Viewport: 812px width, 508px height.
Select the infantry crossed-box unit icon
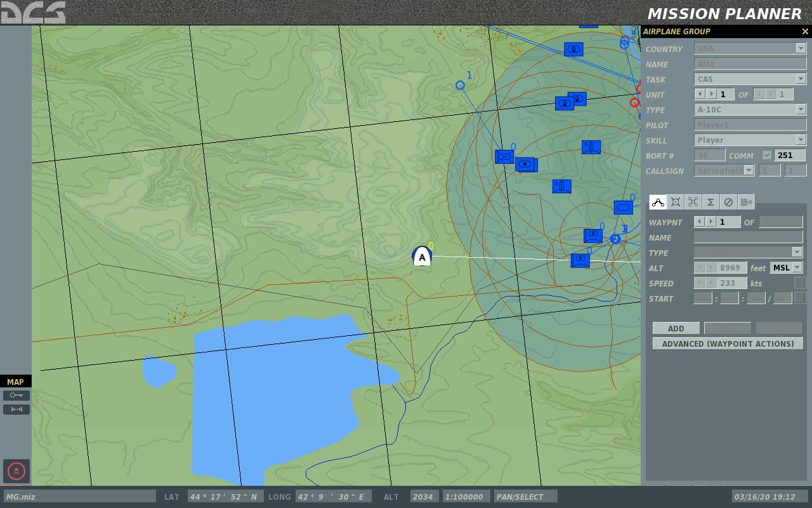click(x=504, y=156)
